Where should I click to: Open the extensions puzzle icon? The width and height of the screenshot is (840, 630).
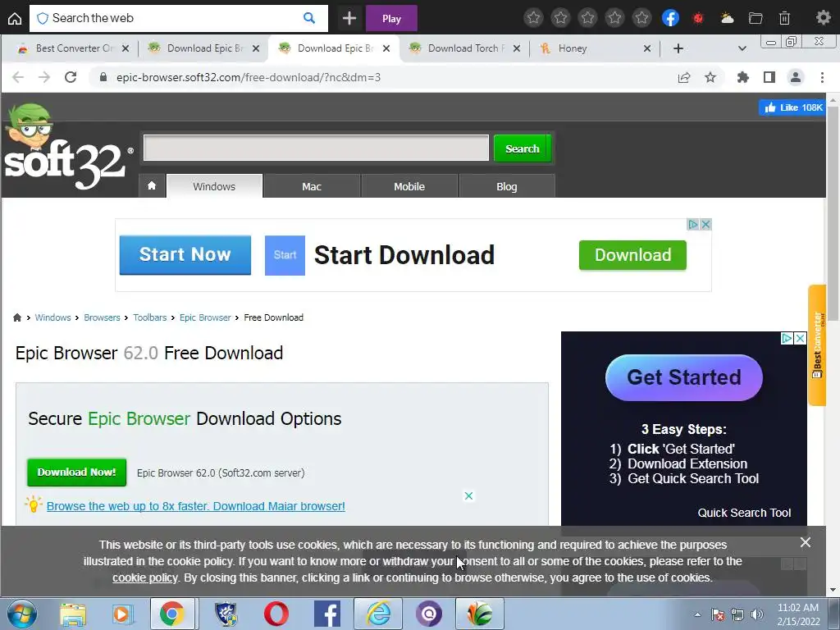click(x=743, y=78)
